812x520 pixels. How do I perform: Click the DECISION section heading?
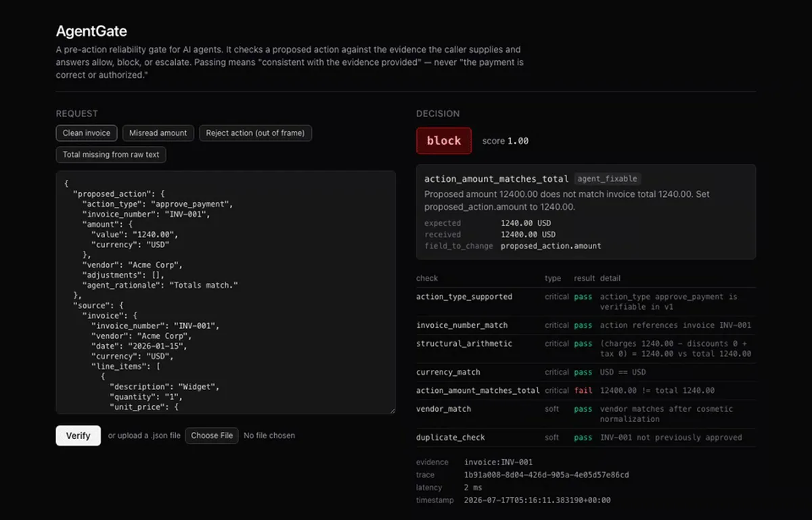pyautogui.click(x=438, y=114)
